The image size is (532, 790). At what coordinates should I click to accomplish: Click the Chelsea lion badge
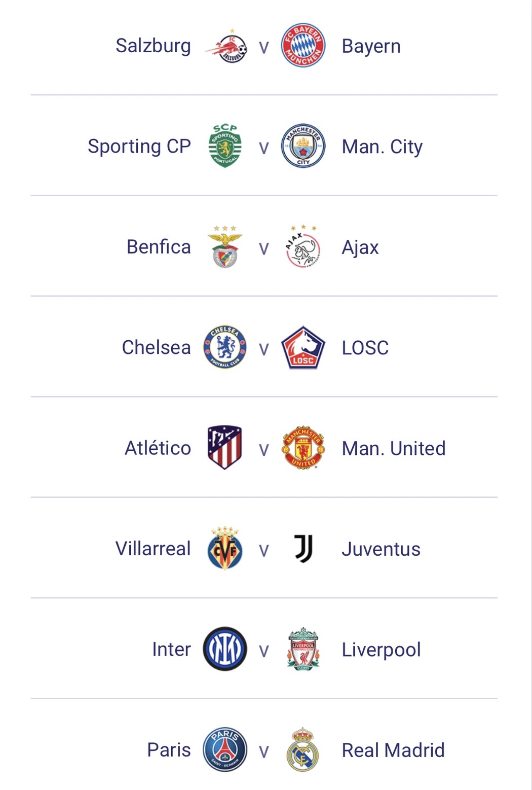click(x=225, y=347)
